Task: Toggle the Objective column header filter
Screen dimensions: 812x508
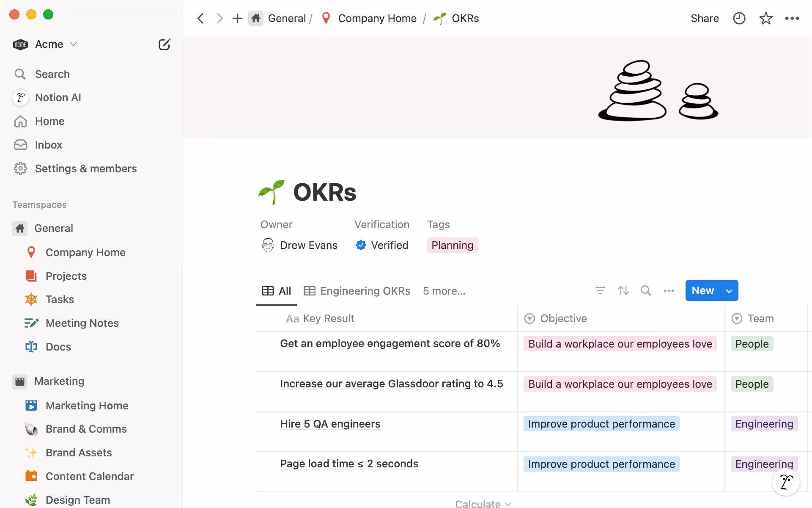Action: pyautogui.click(x=529, y=318)
